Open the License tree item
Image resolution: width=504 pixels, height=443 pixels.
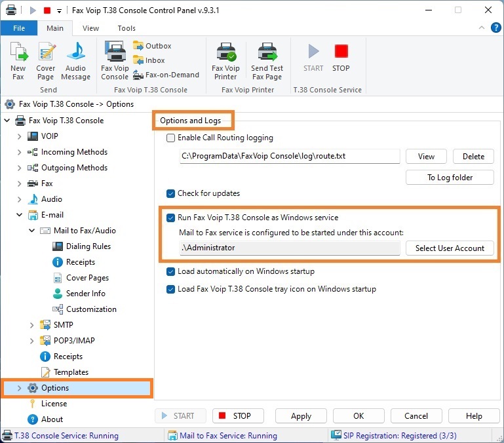coord(54,404)
